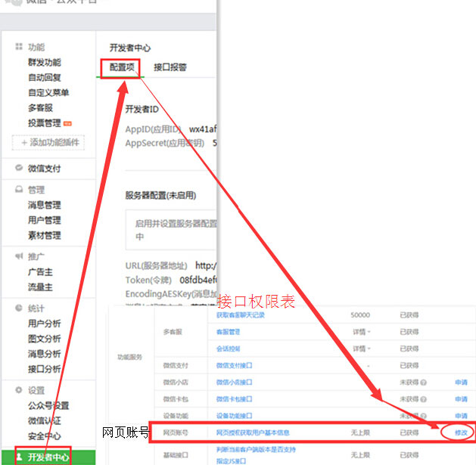
Task: Click the 获取客服聊天记录 link
Action: click(241, 315)
